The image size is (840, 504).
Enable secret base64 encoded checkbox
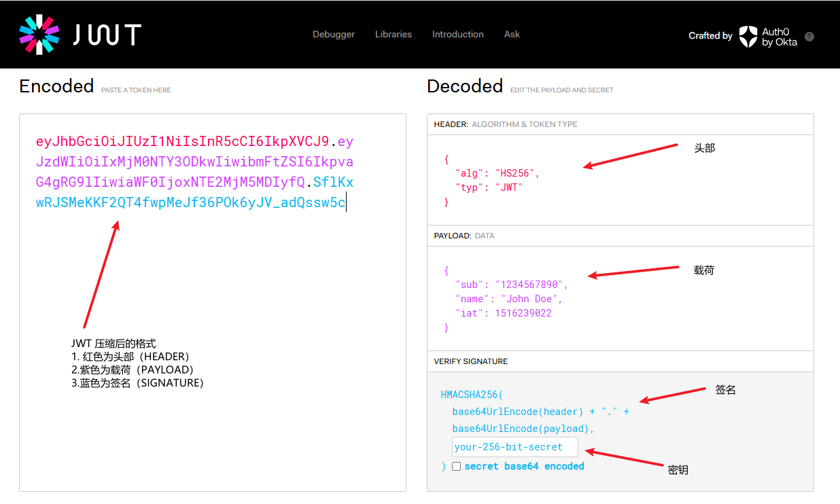456,466
